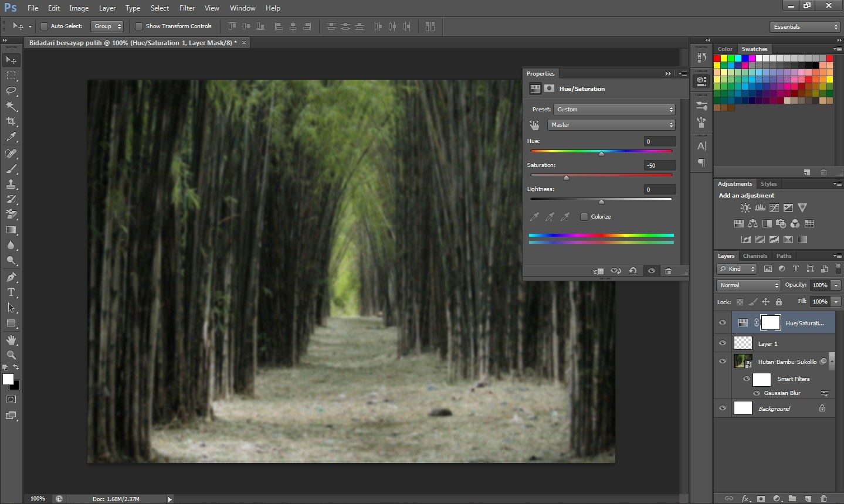Hide the Layer 1 layer
This screenshot has width=844, height=504.
pos(723,343)
